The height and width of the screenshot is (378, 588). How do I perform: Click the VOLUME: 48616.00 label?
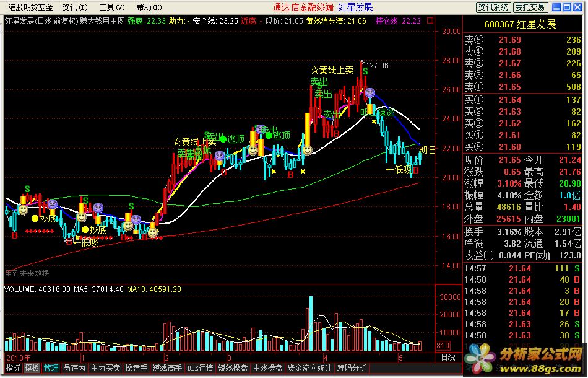coord(37,289)
